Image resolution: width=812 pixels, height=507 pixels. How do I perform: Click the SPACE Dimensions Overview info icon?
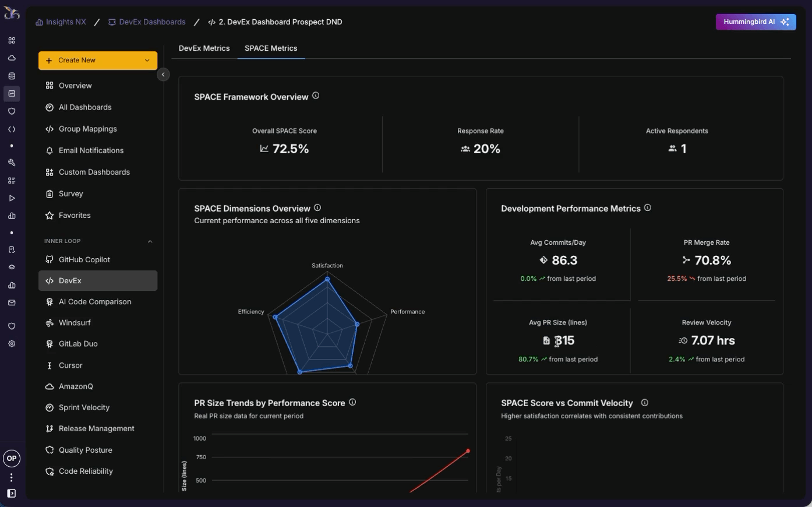317,207
